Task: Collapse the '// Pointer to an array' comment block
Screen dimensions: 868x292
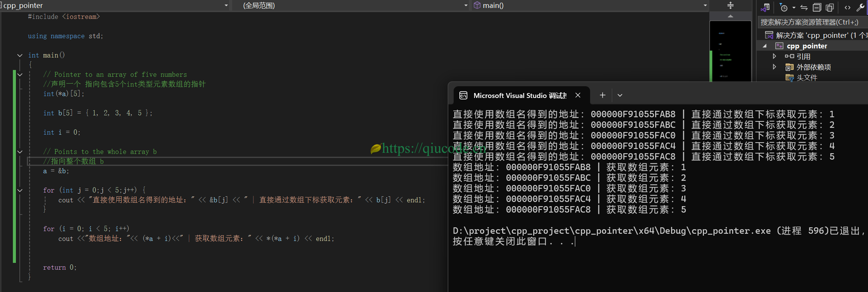Action: (x=20, y=75)
